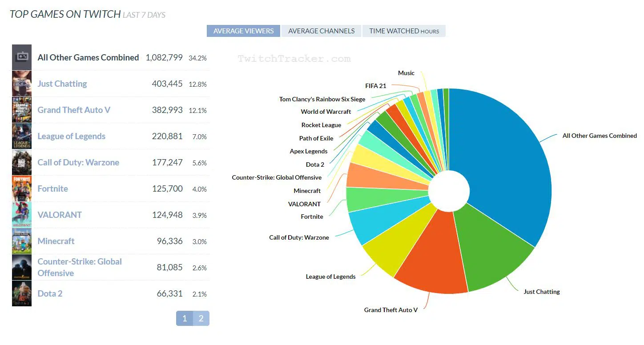Click the FIFA 21 chart label
The height and width of the screenshot is (345, 644).
(375, 86)
